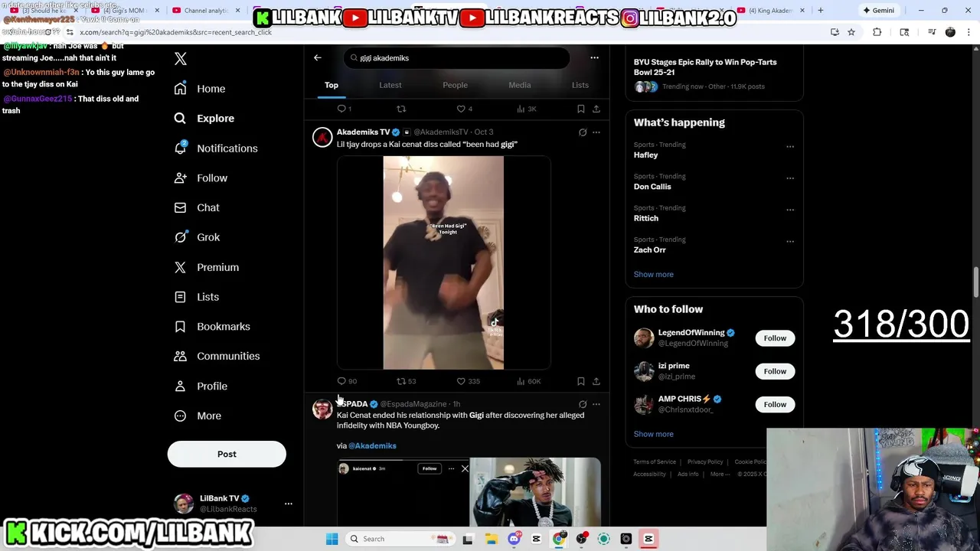The image size is (980, 551).
Task: Like the top post with 4 likes
Action: tap(464, 109)
